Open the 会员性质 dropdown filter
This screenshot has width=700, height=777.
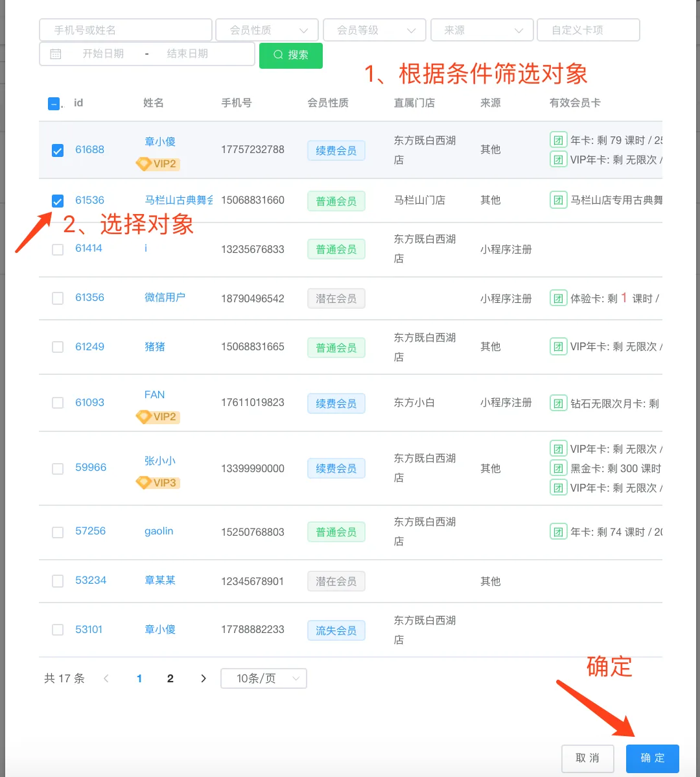tap(266, 30)
